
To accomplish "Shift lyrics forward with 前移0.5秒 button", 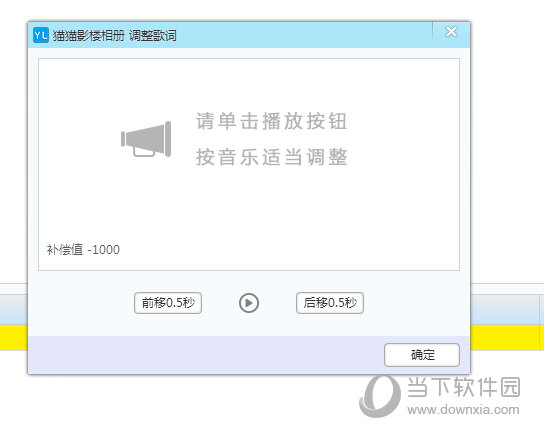I will (168, 303).
